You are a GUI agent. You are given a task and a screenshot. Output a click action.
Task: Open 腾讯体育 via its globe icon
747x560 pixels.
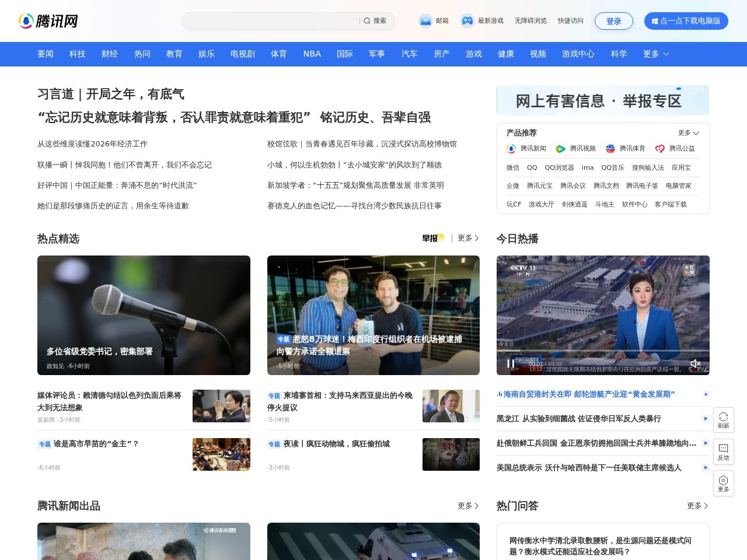click(609, 148)
